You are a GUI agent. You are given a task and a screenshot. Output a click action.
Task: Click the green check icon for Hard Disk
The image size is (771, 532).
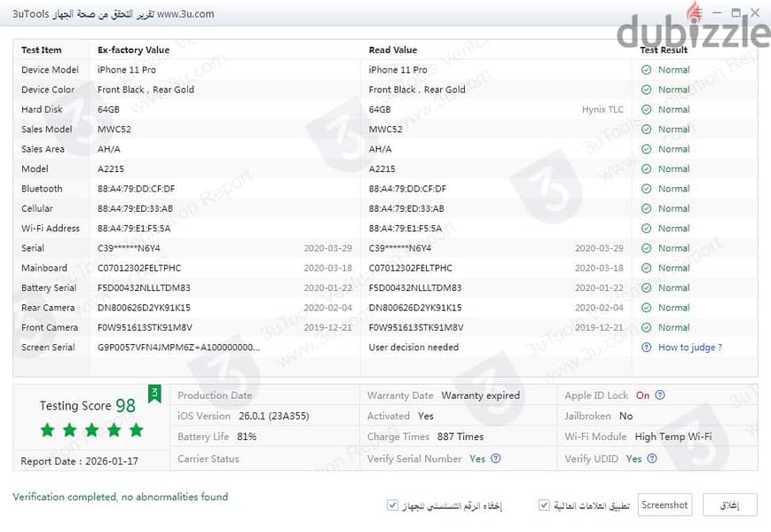(646, 110)
